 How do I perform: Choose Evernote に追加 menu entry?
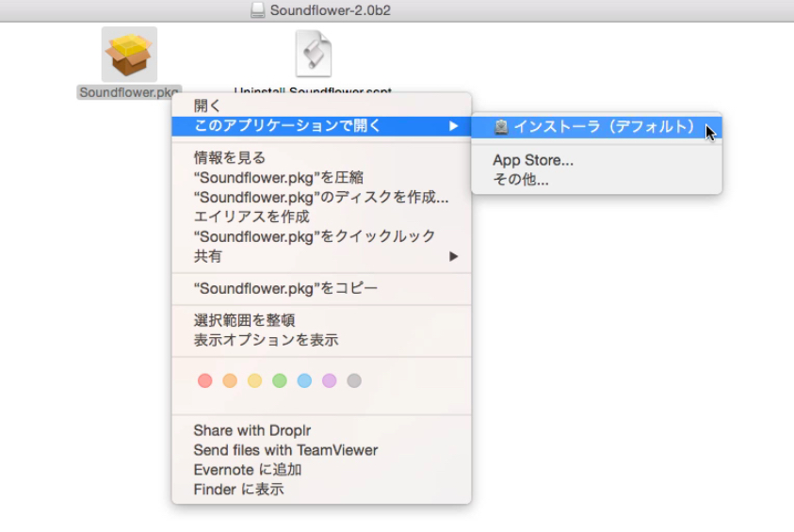pyautogui.click(x=321, y=470)
